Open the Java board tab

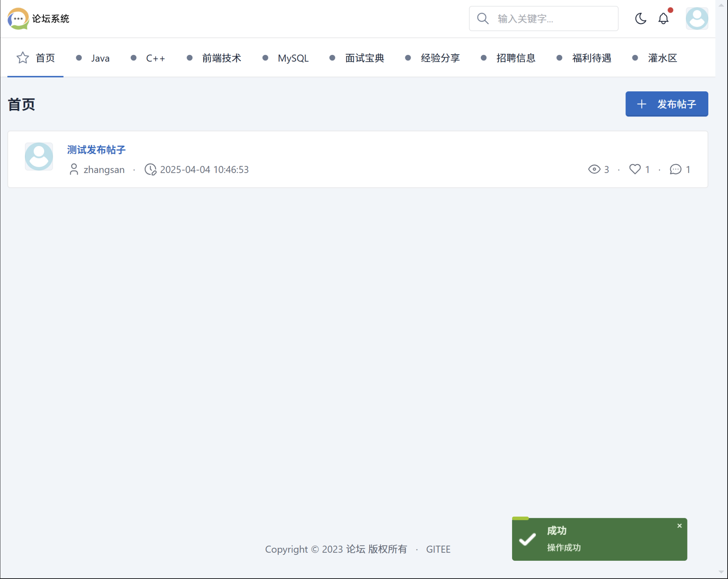tap(100, 58)
